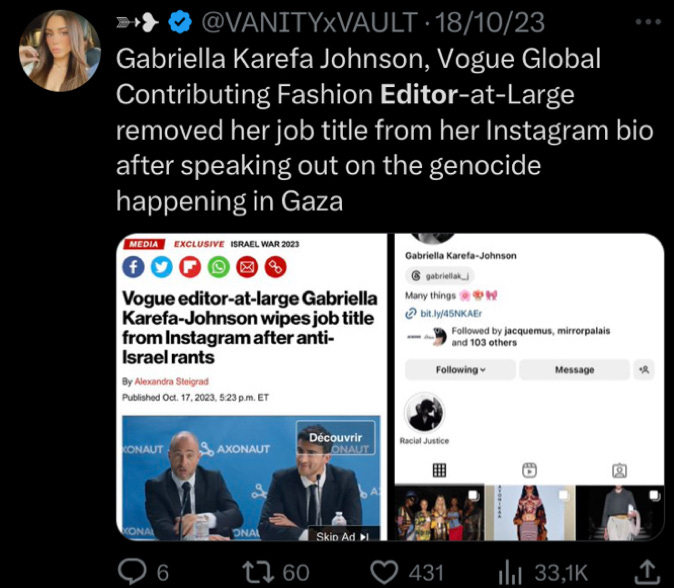674x588 pixels.
Task: Switch to the tagged photos tab
Action: [x=619, y=470]
